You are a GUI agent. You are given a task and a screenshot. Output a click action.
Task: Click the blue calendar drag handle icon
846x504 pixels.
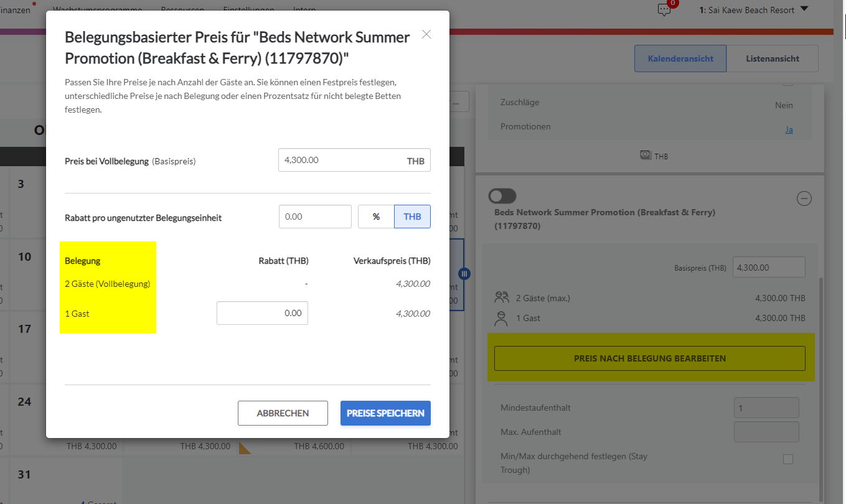click(464, 273)
